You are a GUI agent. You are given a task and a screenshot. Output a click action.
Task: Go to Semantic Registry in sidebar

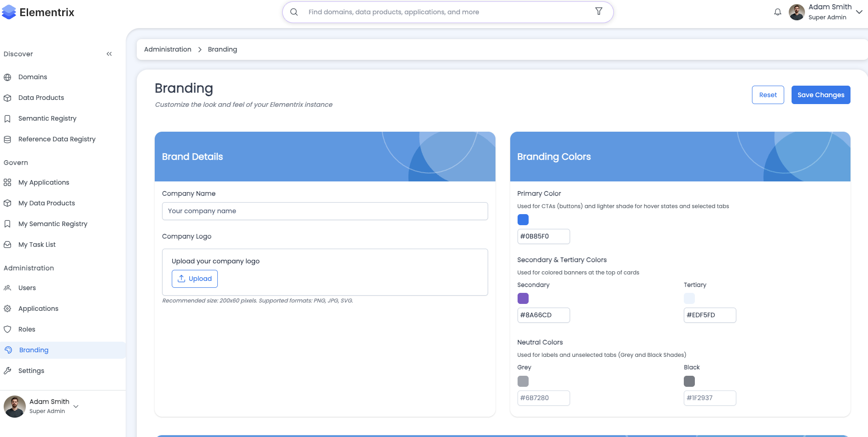tap(47, 119)
